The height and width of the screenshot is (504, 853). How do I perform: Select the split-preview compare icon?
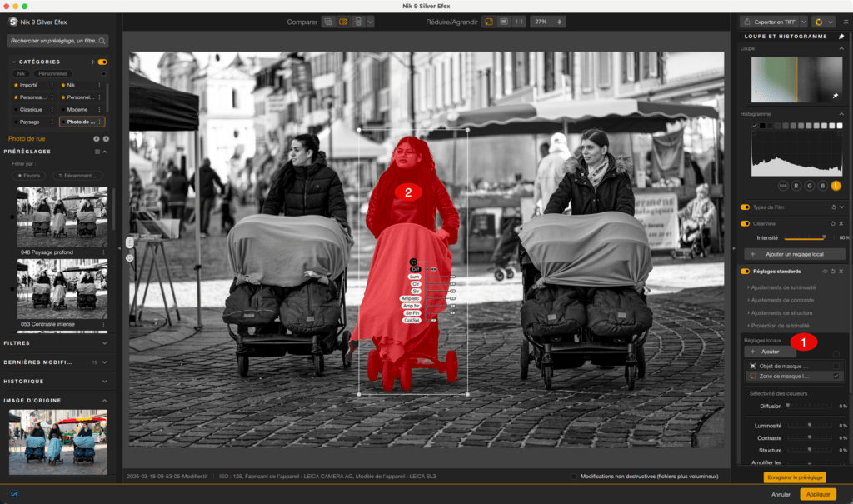click(345, 22)
